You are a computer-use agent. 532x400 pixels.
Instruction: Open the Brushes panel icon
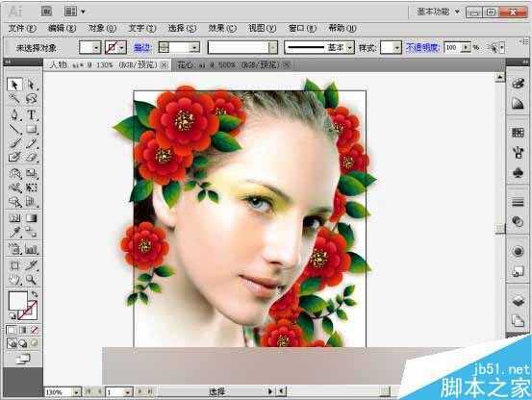click(x=518, y=153)
